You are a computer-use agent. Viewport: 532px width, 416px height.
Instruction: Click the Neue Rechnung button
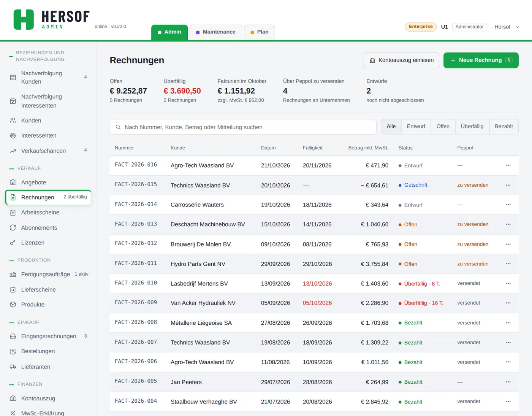481,60
